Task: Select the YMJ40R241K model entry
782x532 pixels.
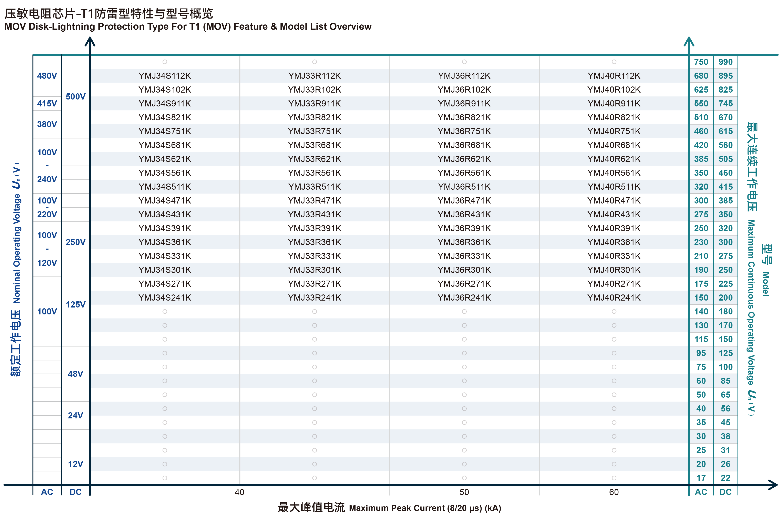Action: [x=614, y=298]
